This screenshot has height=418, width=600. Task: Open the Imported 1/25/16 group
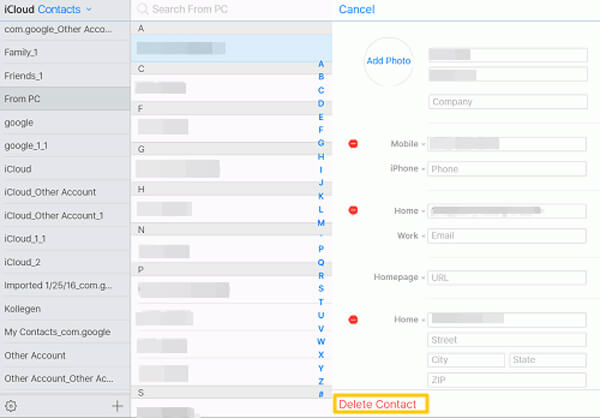pyautogui.click(x=65, y=285)
